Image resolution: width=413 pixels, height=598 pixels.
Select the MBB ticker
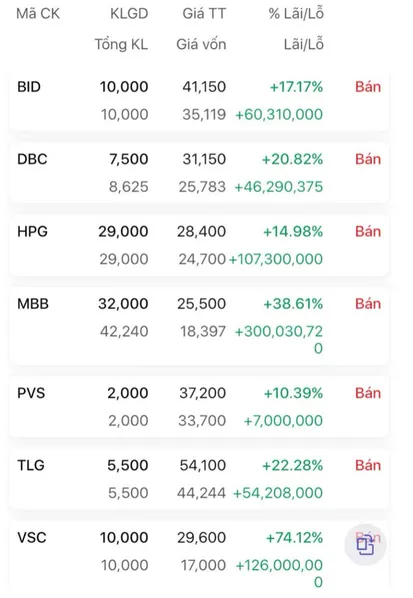tap(33, 304)
